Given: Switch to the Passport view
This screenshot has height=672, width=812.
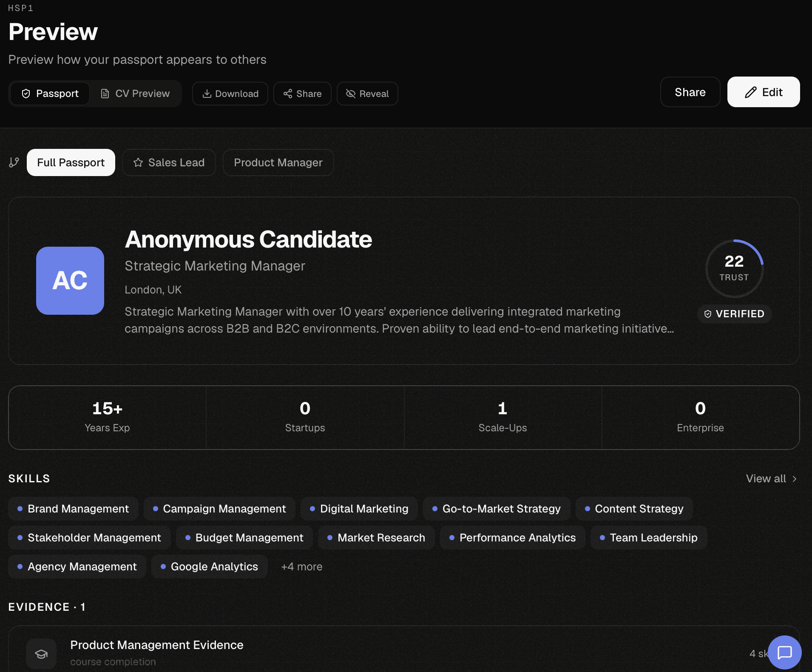Looking at the screenshot, I should (x=50, y=94).
